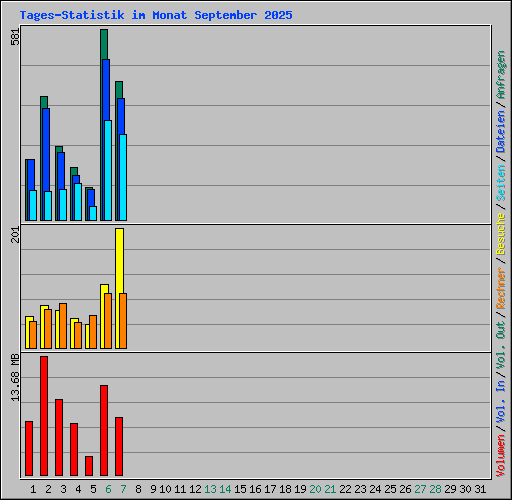Click day 15 on the x-axis

[x=240, y=489]
